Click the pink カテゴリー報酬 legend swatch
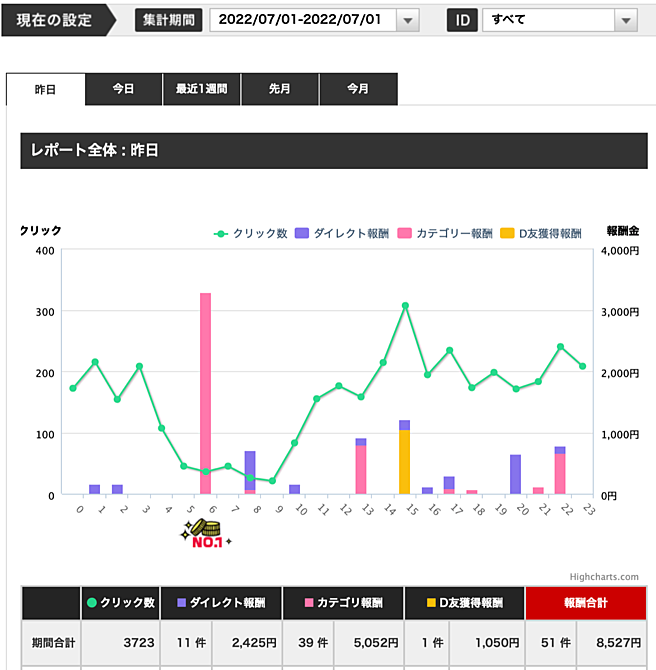Image resolution: width=656 pixels, height=670 pixels. (404, 233)
